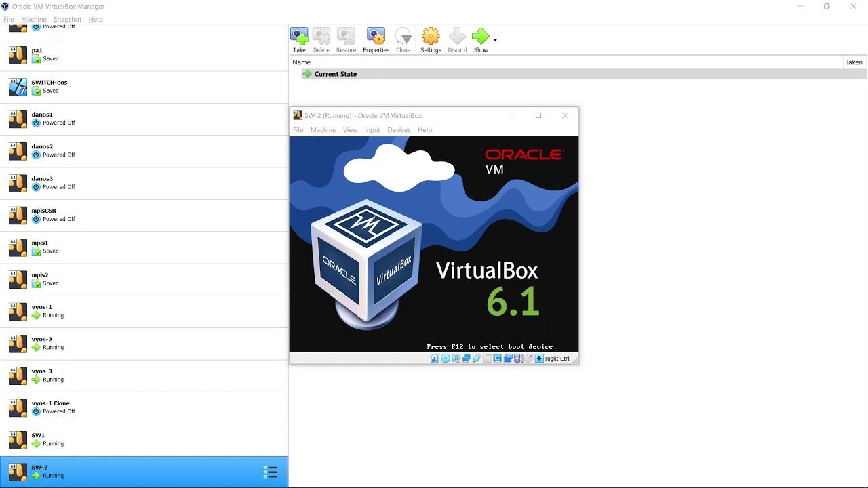Close the SW-2 VM window

pyautogui.click(x=565, y=115)
